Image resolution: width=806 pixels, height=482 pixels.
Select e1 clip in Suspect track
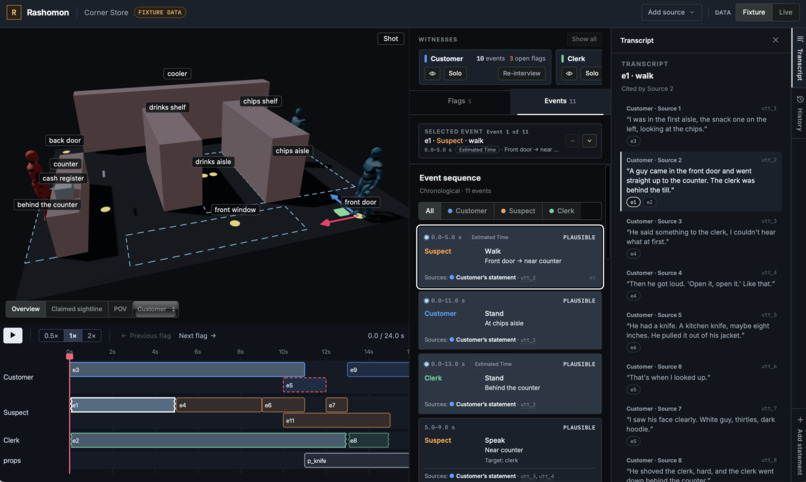coord(123,405)
